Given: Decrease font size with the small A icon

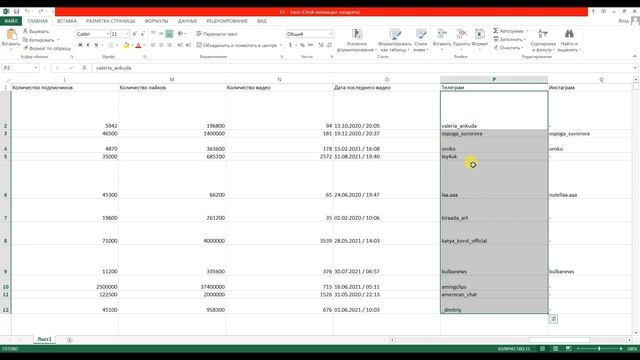Looking at the screenshot, I should coord(142,34).
